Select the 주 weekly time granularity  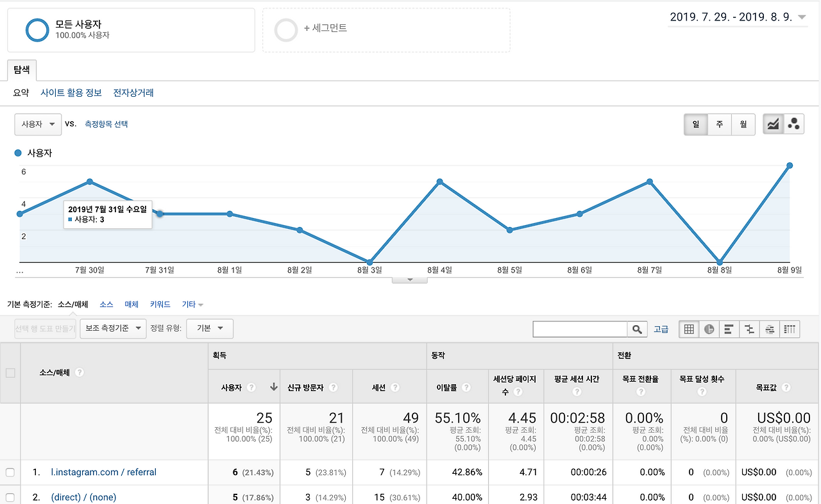pyautogui.click(x=719, y=124)
